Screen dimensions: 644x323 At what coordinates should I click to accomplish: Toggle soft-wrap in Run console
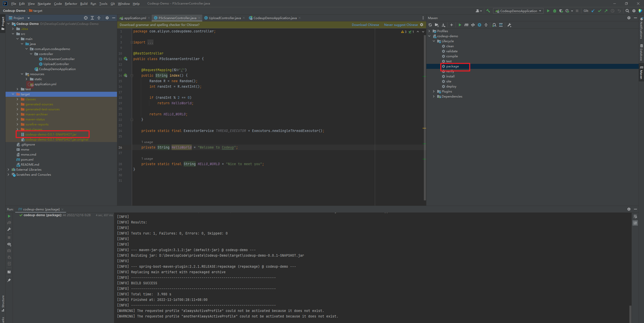(x=635, y=216)
